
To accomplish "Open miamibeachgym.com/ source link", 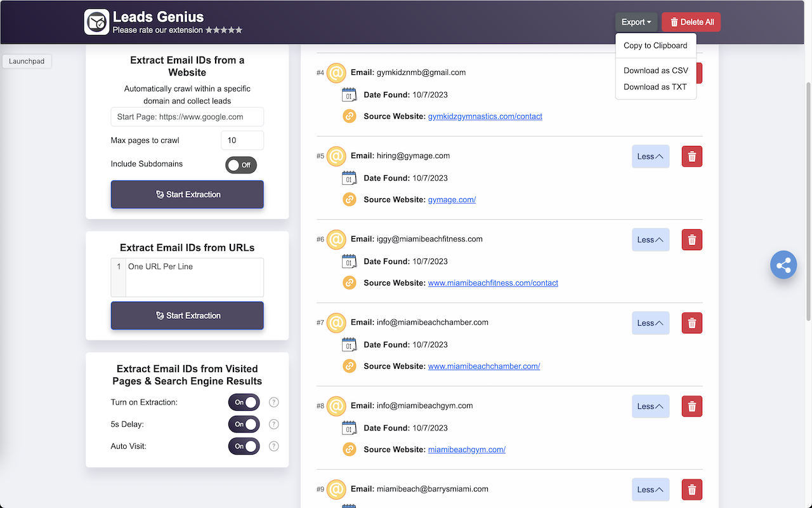I will 467,449.
